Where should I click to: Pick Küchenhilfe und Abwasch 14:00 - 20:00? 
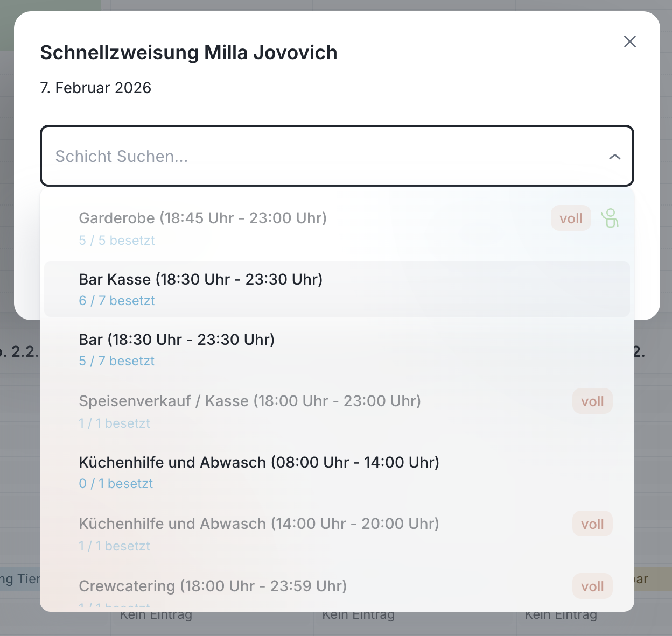[258, 524]
